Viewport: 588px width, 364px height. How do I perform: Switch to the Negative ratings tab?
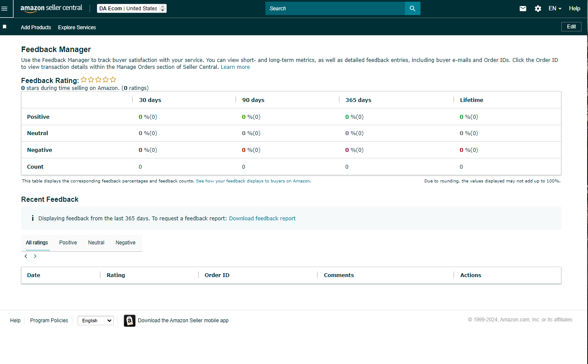pyautogui.click(x=125, y=243)
